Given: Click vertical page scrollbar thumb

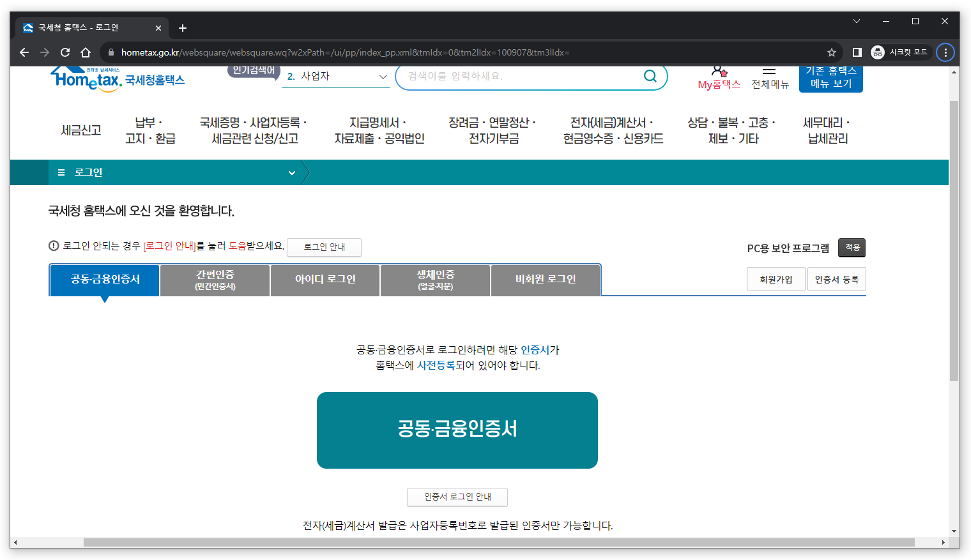Looking at the screenshot, I should tap(954, 241).
